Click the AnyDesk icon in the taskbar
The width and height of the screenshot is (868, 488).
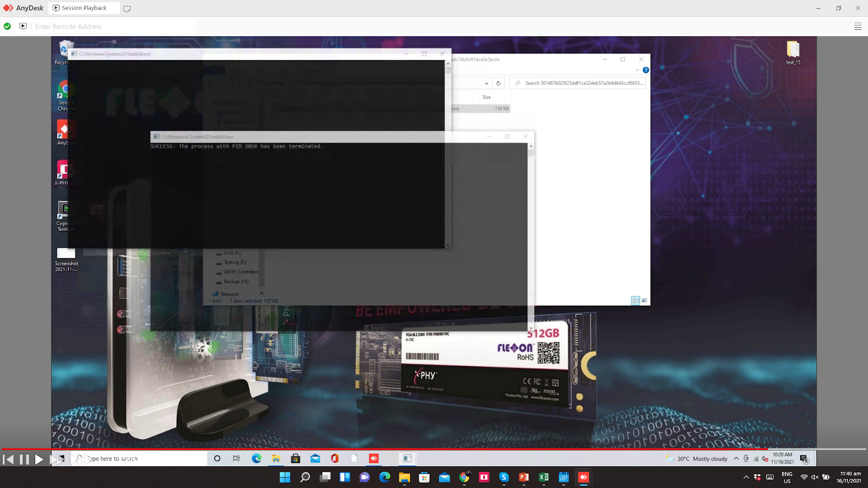click(583, 477)
